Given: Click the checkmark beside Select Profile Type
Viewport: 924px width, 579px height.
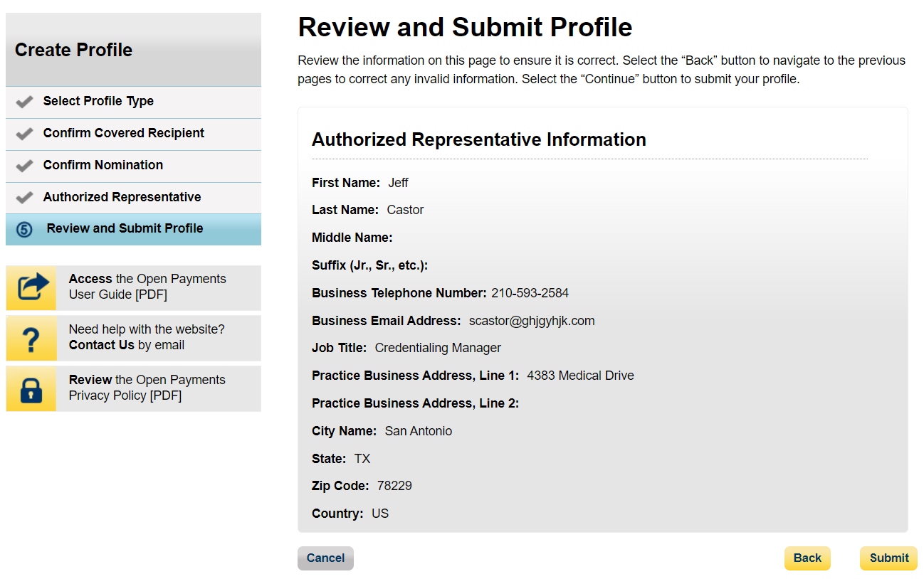Looking at the screenshot, I should 24,102.
